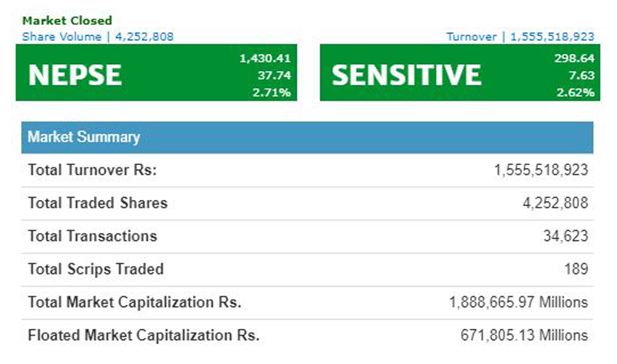Click the NEPSE index value 1,430.41
This screenshot has width=617, height=364.
(265, 59)
